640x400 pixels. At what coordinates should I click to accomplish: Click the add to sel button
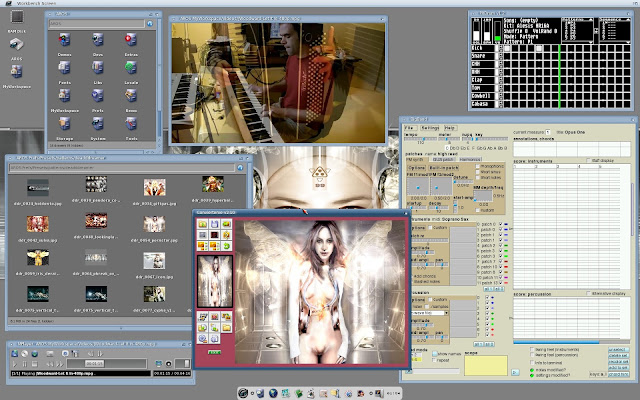pos(618,368)
